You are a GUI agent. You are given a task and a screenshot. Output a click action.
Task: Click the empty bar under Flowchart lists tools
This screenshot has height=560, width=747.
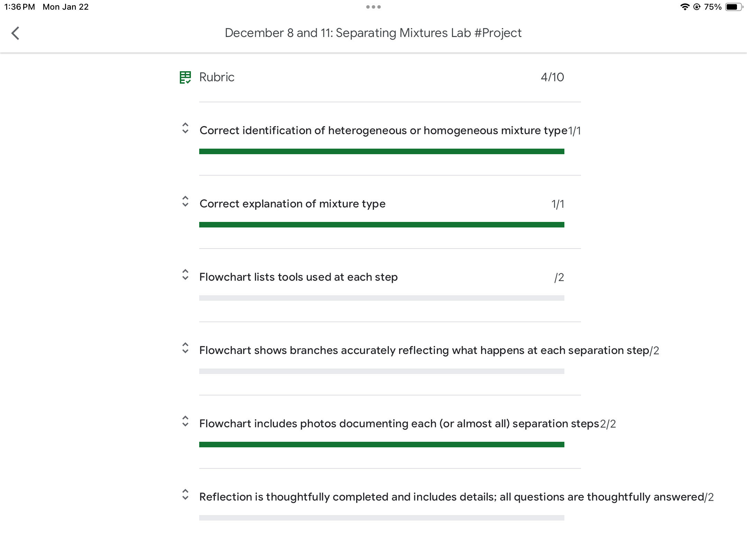coord(381,298)
